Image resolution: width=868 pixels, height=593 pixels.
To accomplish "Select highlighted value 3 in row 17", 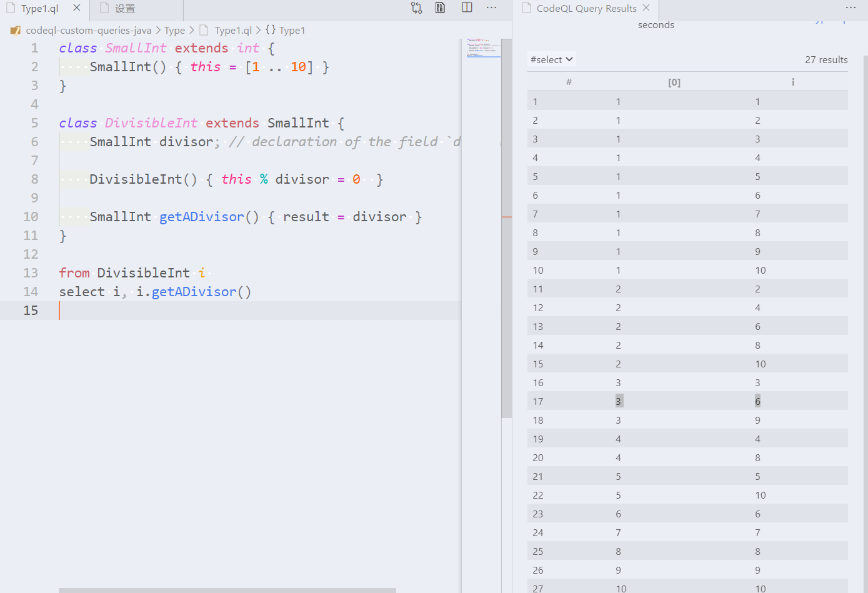I will [x=619, y=401].
